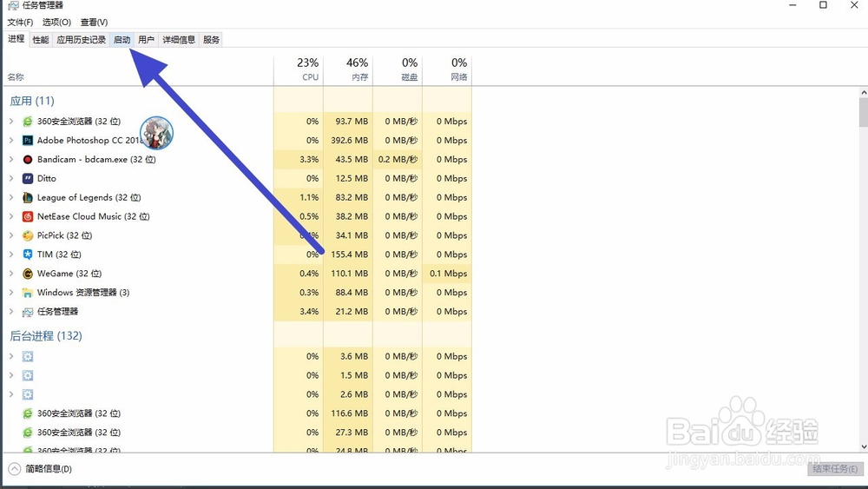868x489 pixels.
Task: Click the TIM app icon
Action: pos(28,254)
